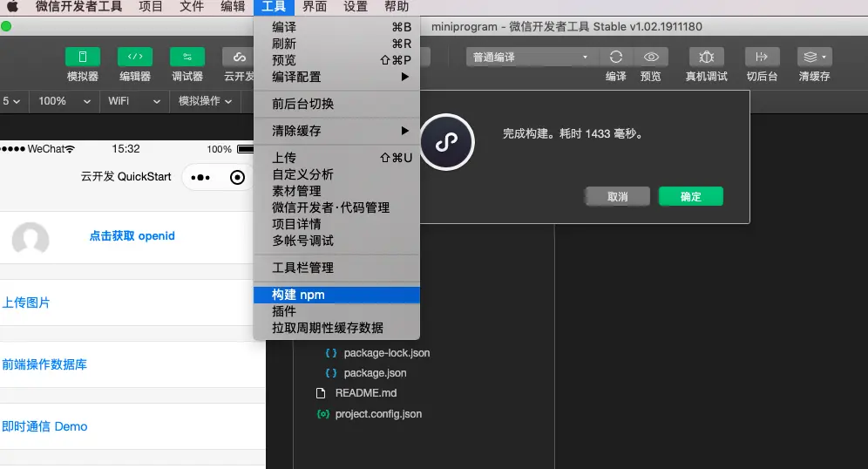Click the mini program more-options dots
Screen dimensions: 868x469
pos(200,178)
